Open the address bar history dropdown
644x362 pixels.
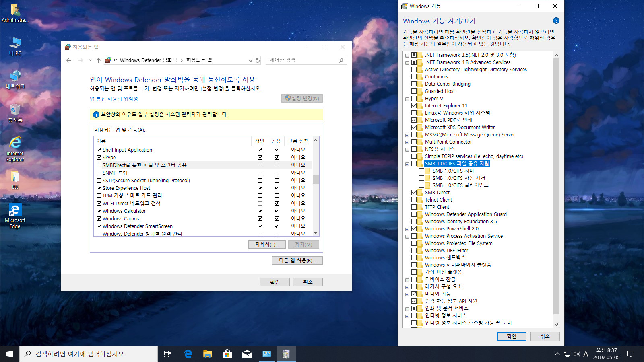point(250,60)
